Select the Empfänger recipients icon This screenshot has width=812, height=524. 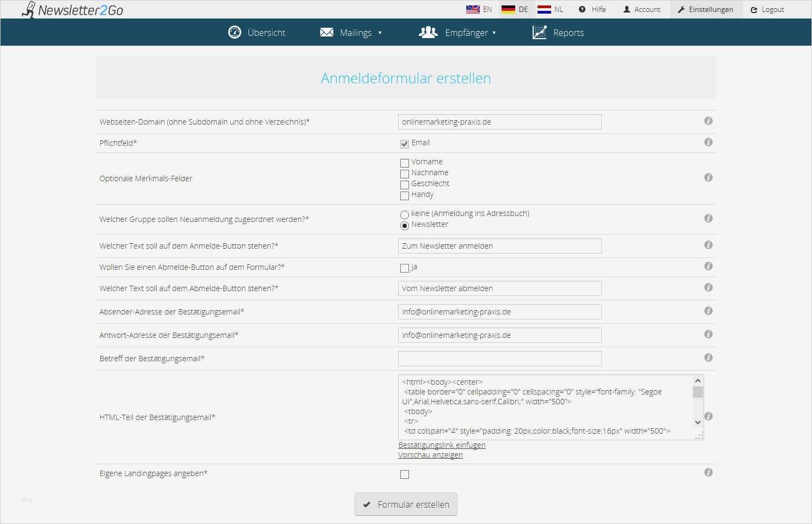click(x=428, y=32)
